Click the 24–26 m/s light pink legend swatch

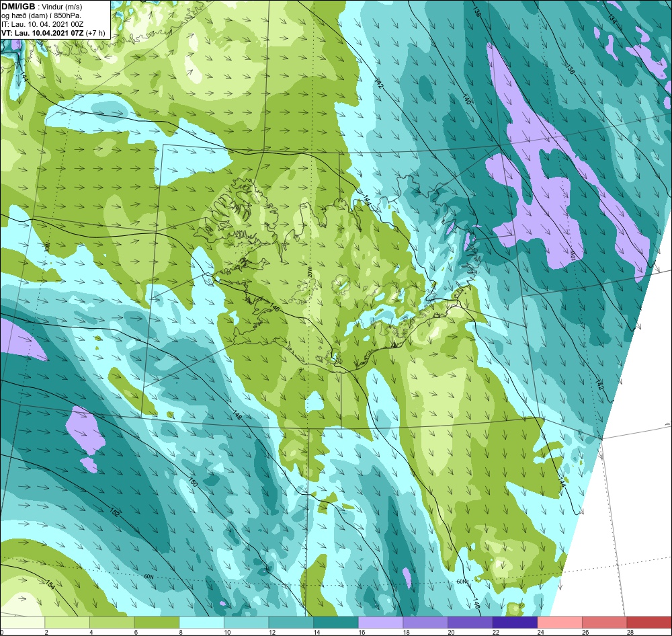pos(560,623)
